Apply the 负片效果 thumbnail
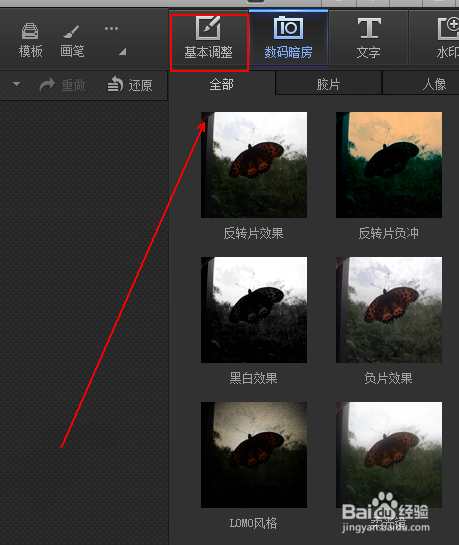Screen dimensions: 459x545 coord(389,310)
